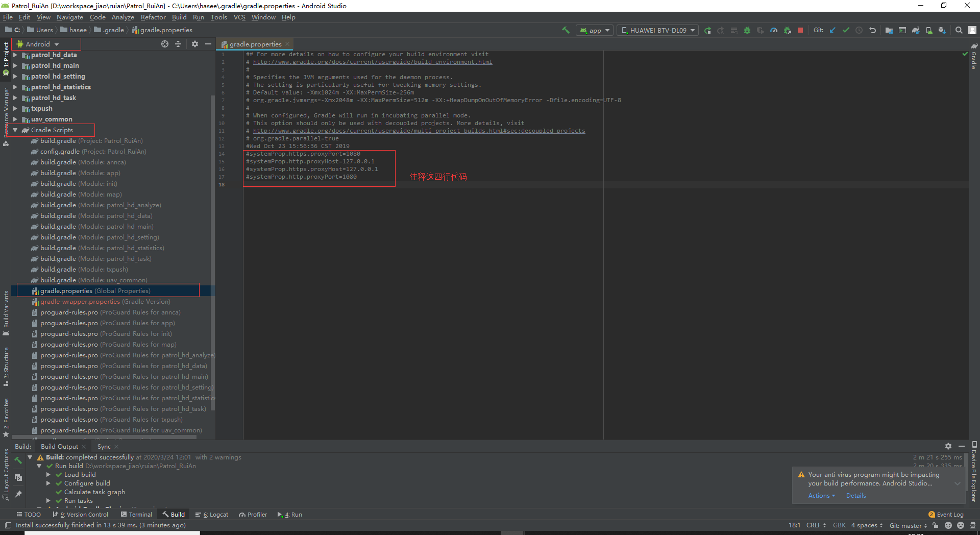Screen dimensions: 980x535
Task: Click the Rerun app green arrow icon
Action: [707, 31]
